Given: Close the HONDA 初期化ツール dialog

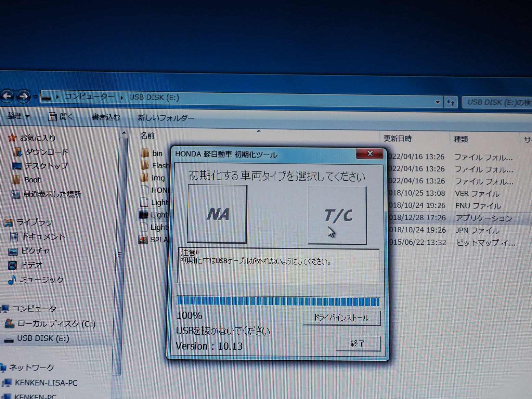Looking at the screenshot, I should 369,154.
